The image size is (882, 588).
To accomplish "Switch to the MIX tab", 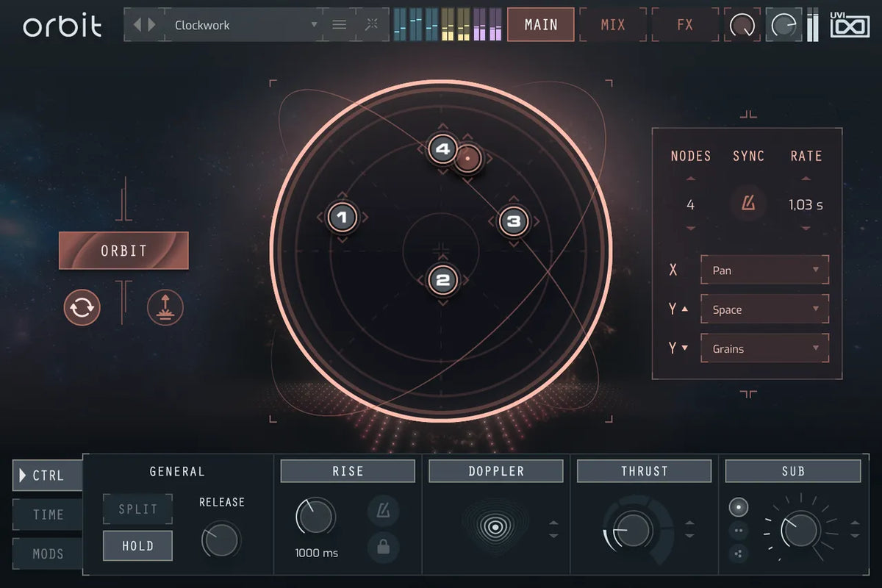I will tap(612, 24).
